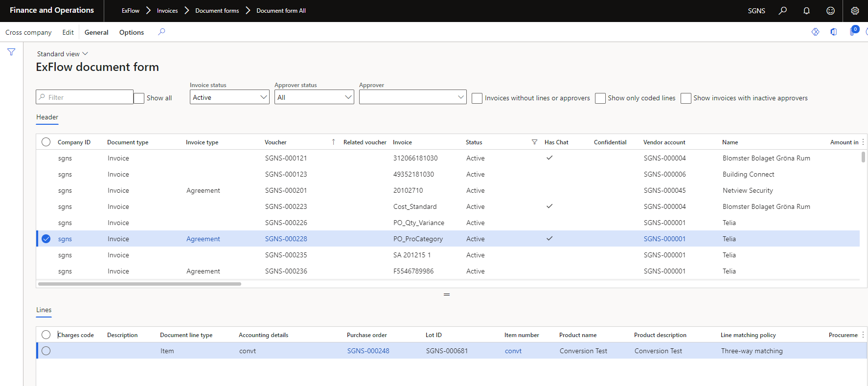Viewport: 868px width, 386px height.
Task: Select the convt line row radio
Action: click(46, 351)
